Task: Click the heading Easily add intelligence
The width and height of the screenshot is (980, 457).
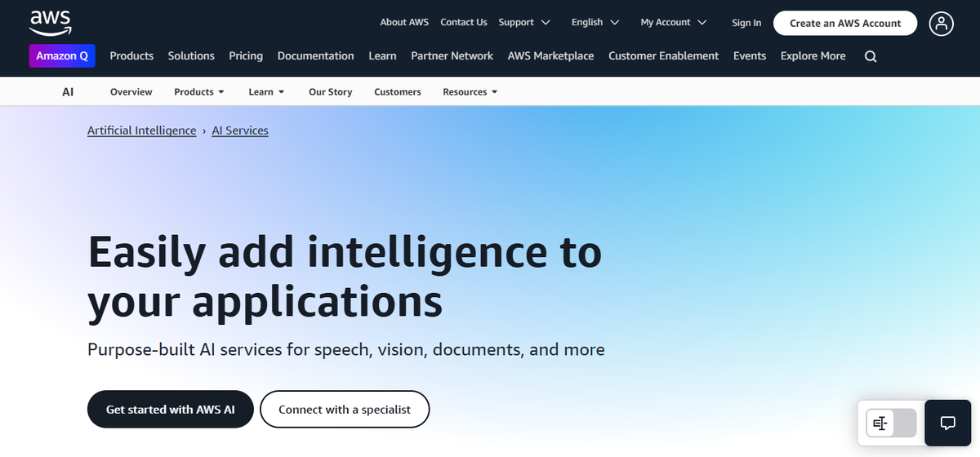Action: coord(345,276)
